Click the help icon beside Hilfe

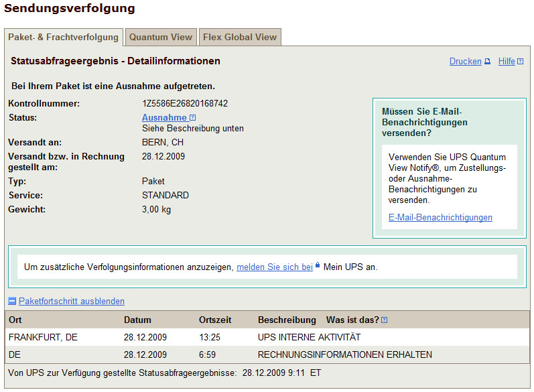pyautogui.click(x=521, y=62)
